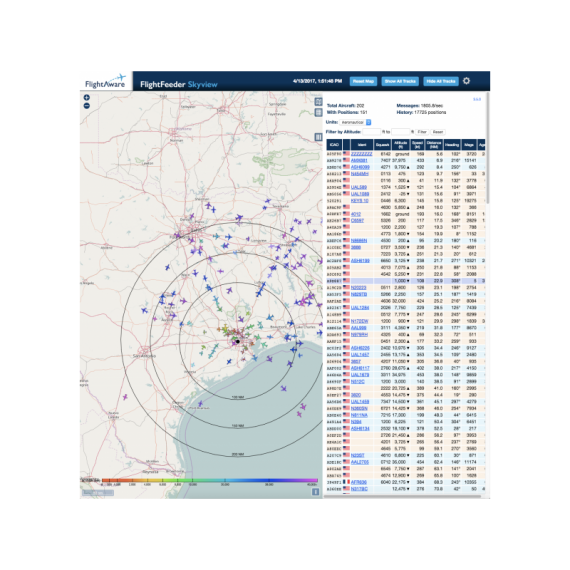Toggle the grid icon below the layer switcher
Viewport: 570px width, 570px height.
point(318,112)
